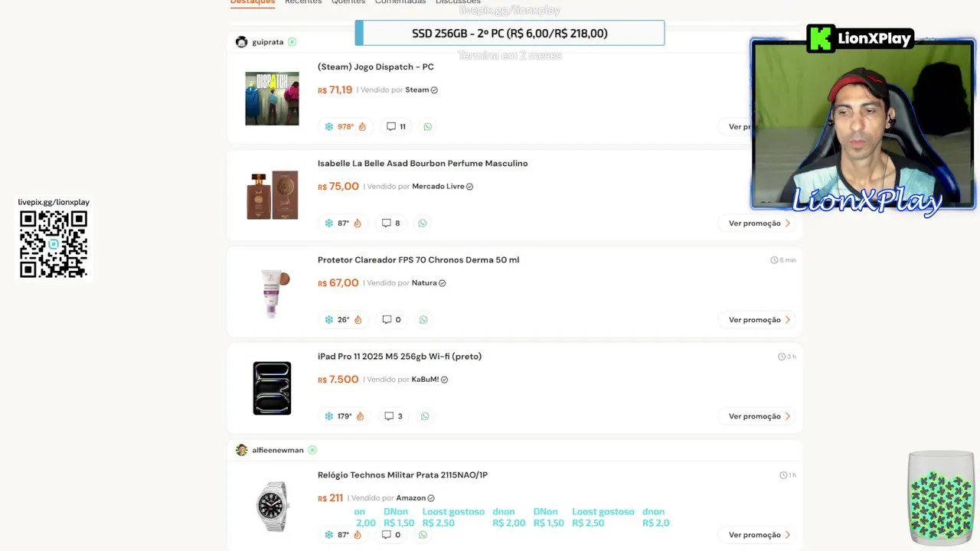This screenshot has height=551, width=980.
Task: Click the KaBuM! store name
Action: point(425,379)
